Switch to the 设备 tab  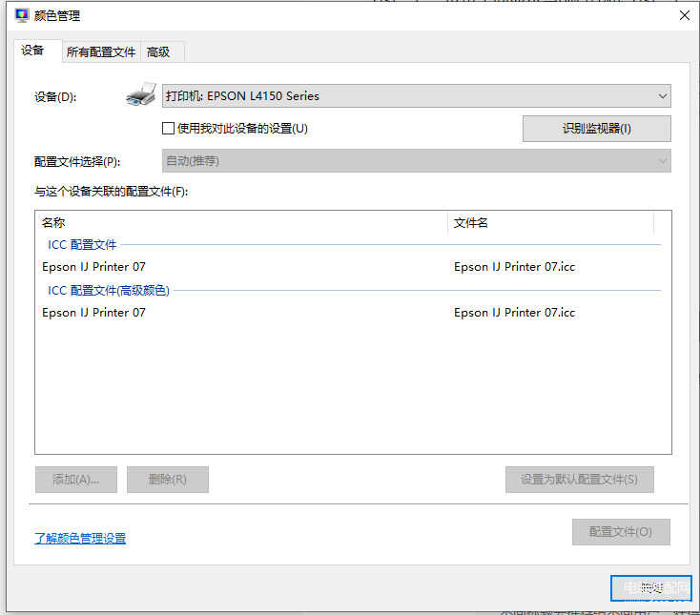click(33, 51)
